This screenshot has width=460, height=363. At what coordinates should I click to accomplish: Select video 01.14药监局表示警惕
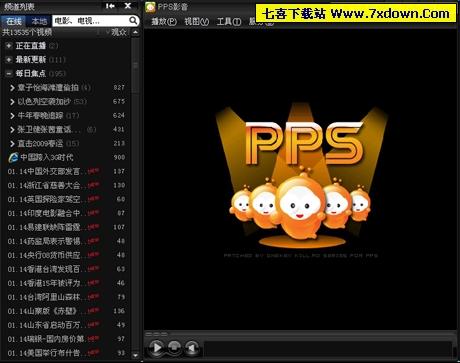pyautogui.click(x=66, y=241)
